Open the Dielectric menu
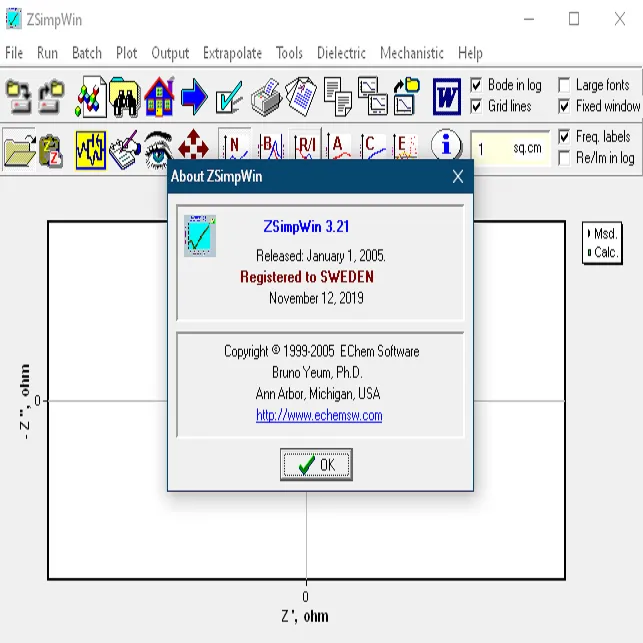643x643 pixels. (341, 53)
